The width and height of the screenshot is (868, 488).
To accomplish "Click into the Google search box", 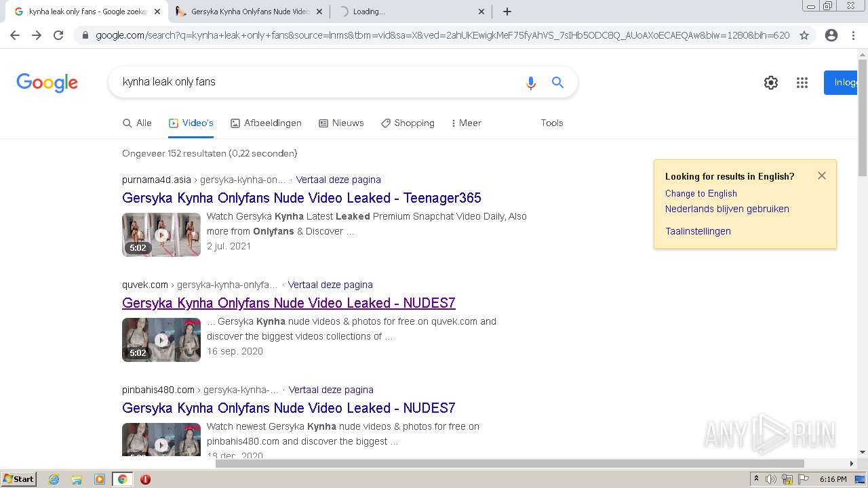I will pyautogui.click(x=319, y=82).
